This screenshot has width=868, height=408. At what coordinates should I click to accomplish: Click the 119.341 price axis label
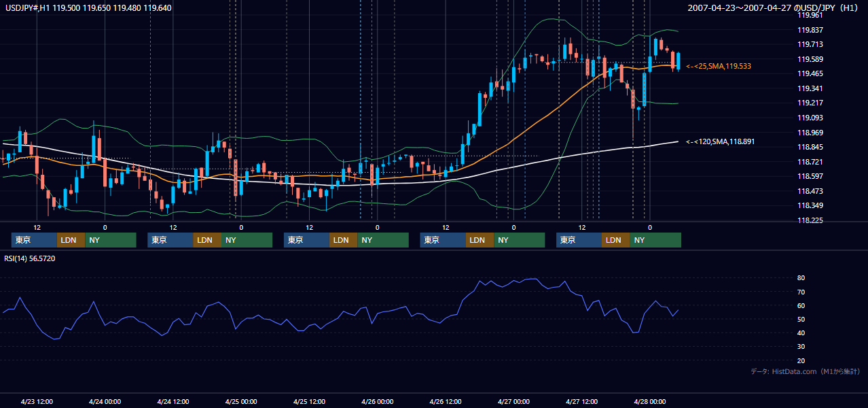point(810,88)
